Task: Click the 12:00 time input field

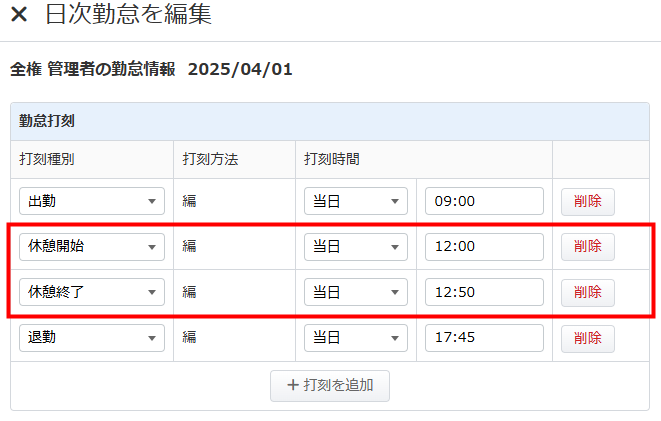Action: (484, 247)
